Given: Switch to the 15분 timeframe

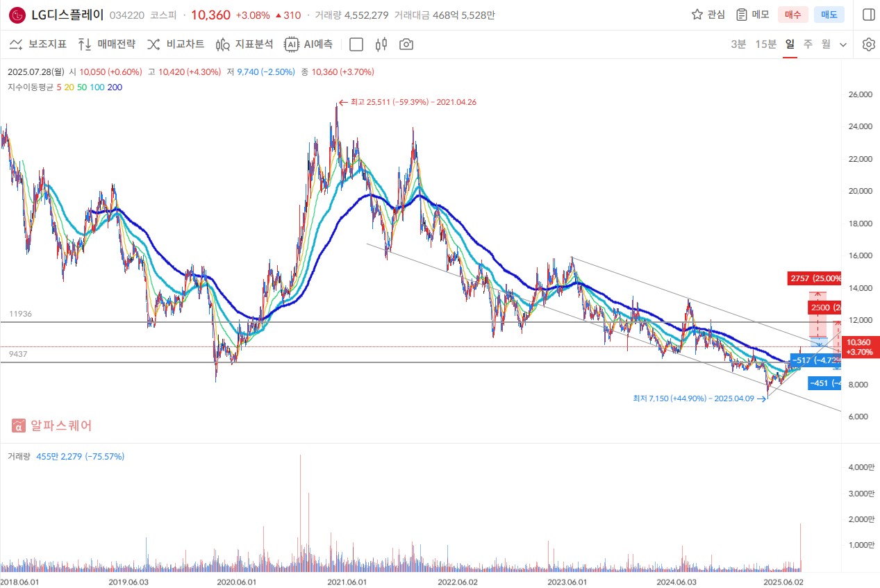Looking at the screenshot, I should coord(765,44).
